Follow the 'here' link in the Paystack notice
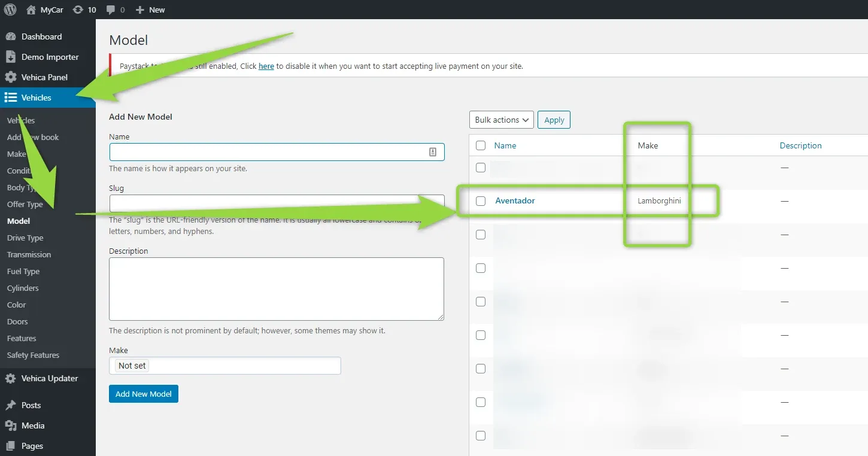This screenshot has width=868, height=456. pos(266,66)
